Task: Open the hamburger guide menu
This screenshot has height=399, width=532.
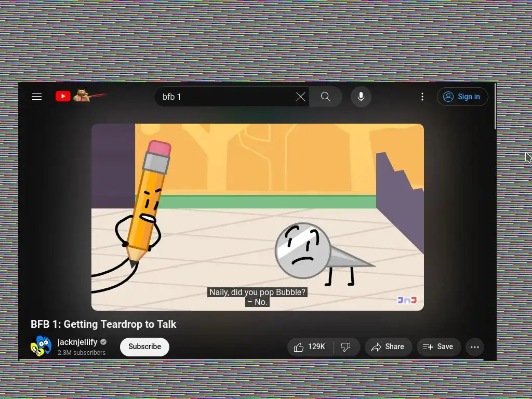Action: click(37, 97)
